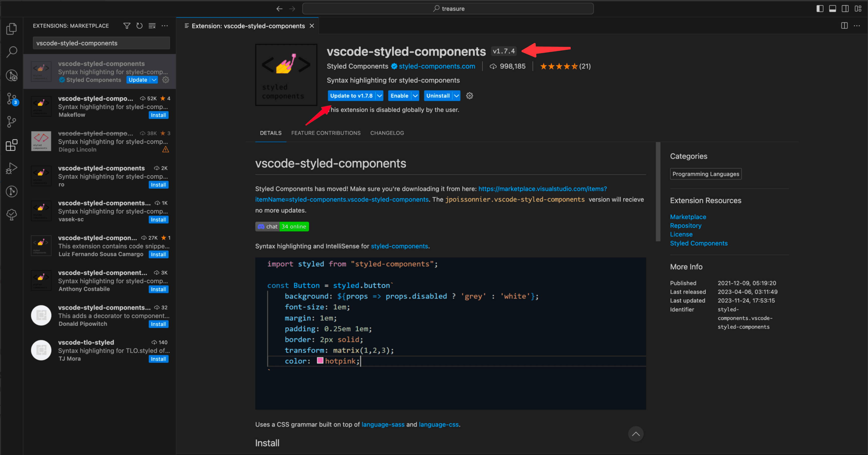Image resolution: width=868 pixels, height=455 pixels.
Task: Filter extensions using the funnel icon
Action: point(127,26)
